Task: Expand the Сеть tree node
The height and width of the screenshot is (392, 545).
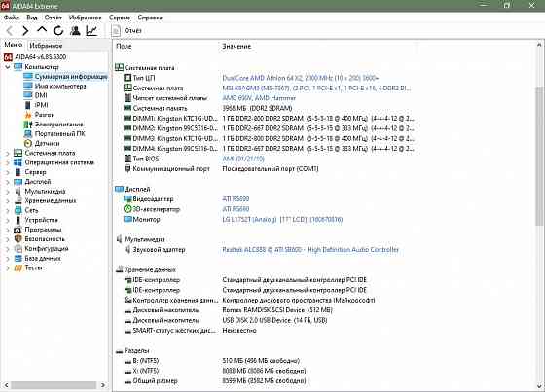Action: pos(8,210)
